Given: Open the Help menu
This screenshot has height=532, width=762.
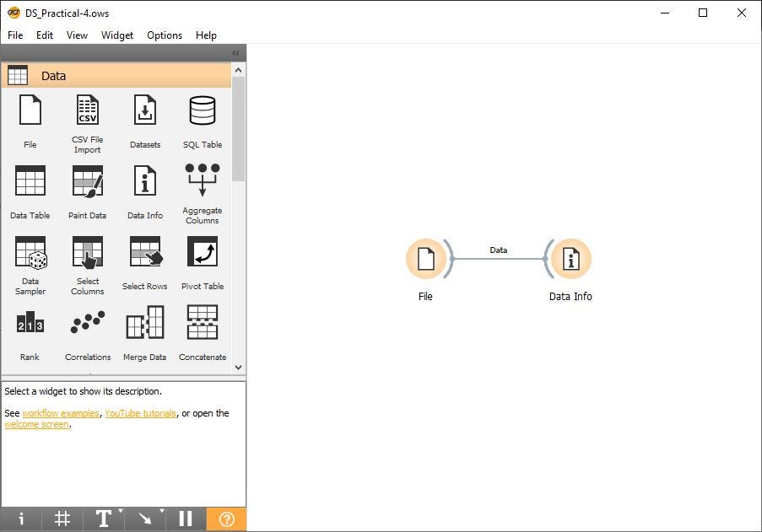Looking at the screenshot, I should (206, 35).
